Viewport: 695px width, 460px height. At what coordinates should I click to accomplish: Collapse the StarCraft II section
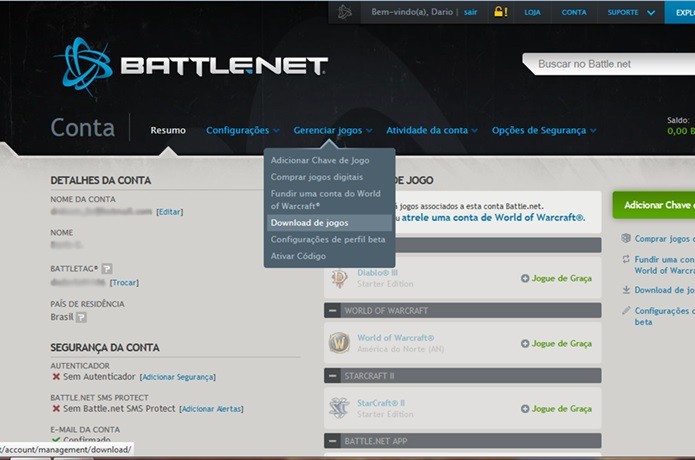(x=332, y=376)
